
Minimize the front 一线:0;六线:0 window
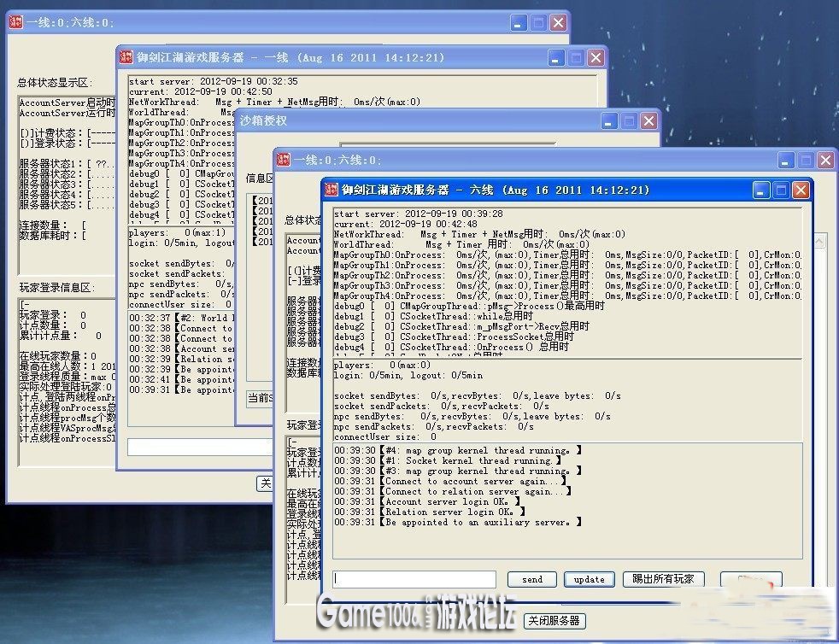click(x=785, y=160)
